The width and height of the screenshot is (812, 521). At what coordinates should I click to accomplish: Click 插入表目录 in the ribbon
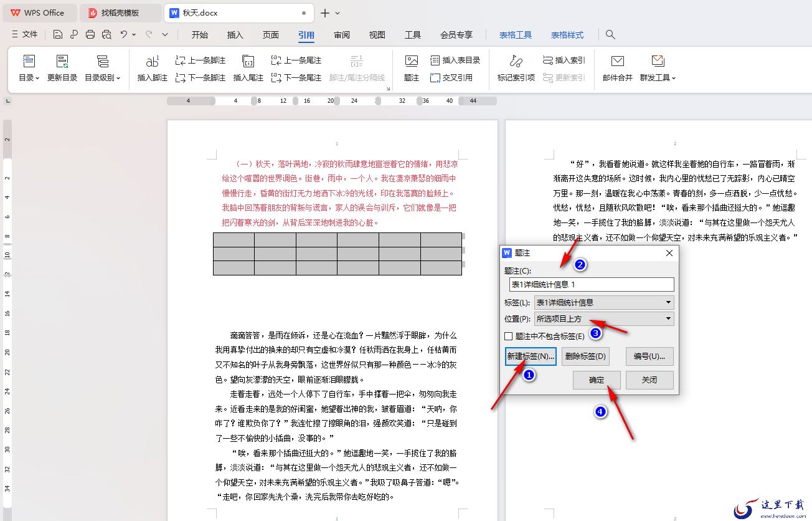tap(455, 60)
